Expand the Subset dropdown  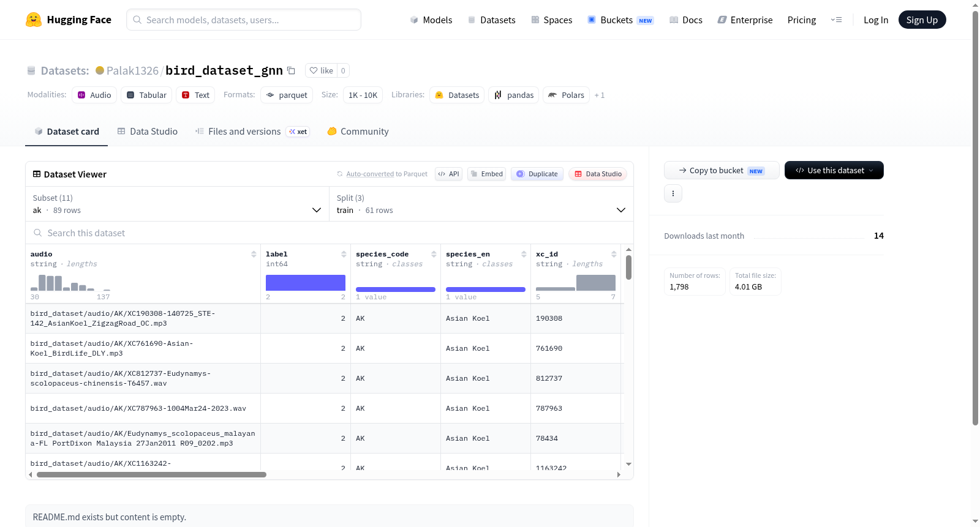pyautogui.click(x=178, y=204)
